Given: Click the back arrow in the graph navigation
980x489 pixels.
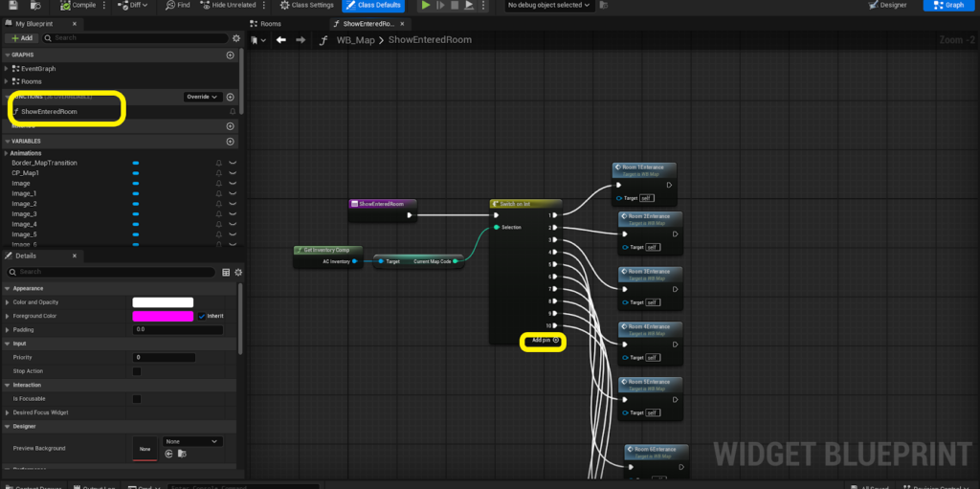Looking at the screenshot, I should 280,40.
